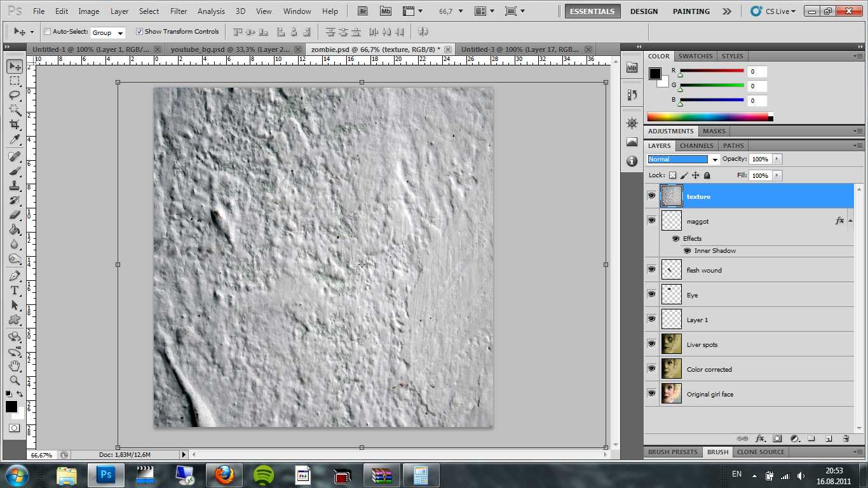Switch to the Painting workspace
The height and width of the screenshot is (488, 868).
pyautogui.click(x=691, y=11)
